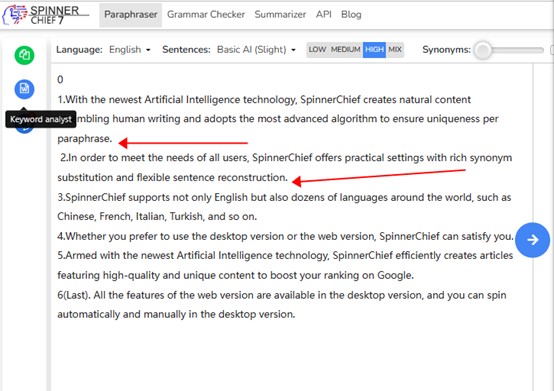Click the word 'paraphrase.' in sentence 1
This screenshot has width=554, height=391.
[84, 139]
